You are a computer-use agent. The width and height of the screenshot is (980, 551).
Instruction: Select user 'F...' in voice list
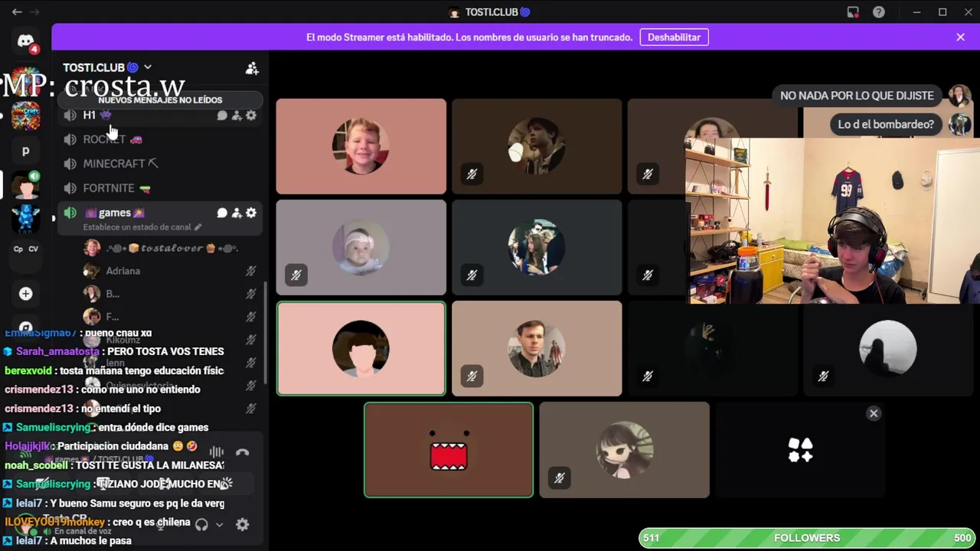169,317
